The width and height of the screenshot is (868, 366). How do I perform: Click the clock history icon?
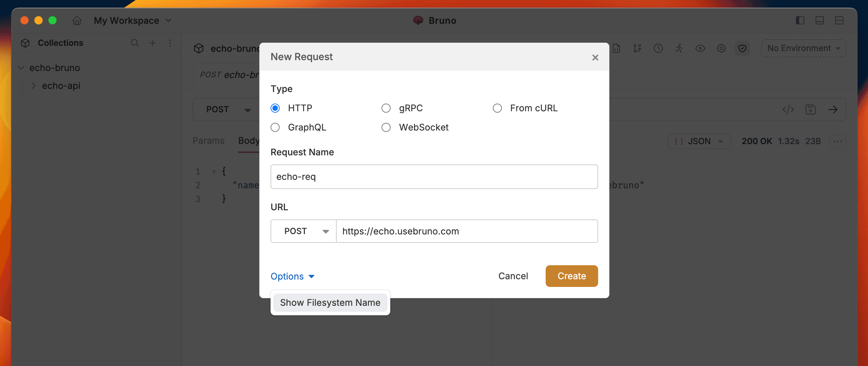point(658,48)
